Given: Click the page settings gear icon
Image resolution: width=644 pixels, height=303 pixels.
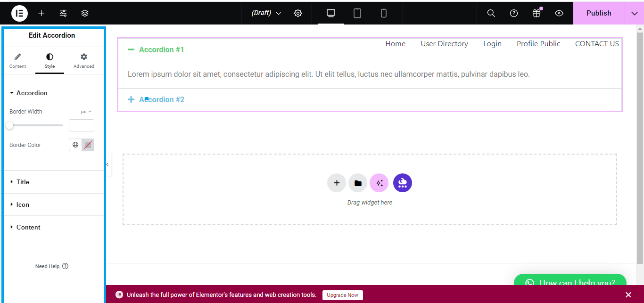Looking at the screenshot, I should coord(298,13).
